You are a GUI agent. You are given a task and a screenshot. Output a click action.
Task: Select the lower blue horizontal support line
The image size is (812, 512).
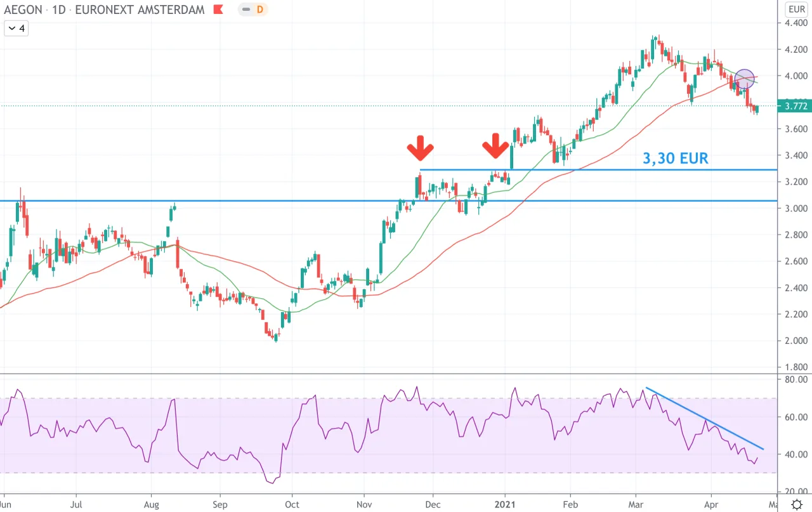click(x=390, y=201)
